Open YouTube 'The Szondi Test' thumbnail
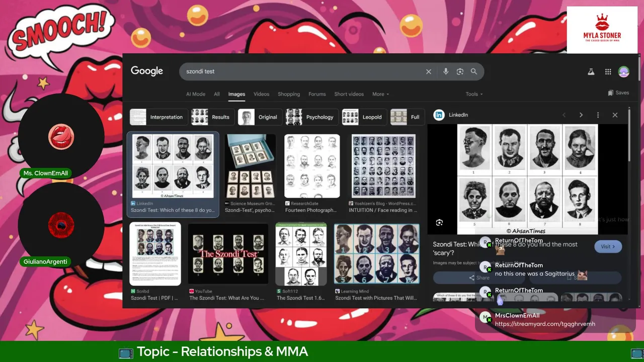Screen dimensions: 644x362 tap(228, 254)
